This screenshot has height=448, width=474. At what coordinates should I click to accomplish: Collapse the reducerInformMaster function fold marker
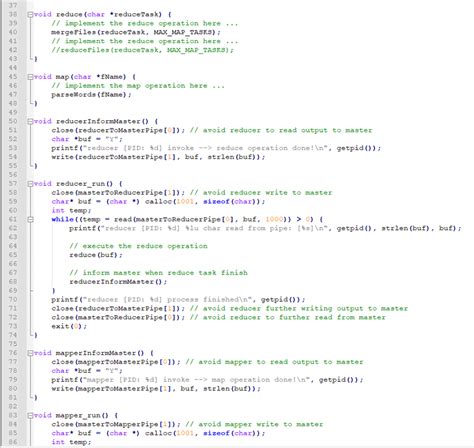(x=30, y=121)
